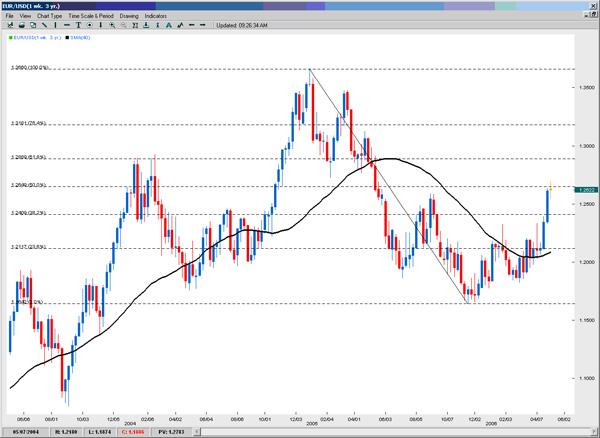Click the EUR/USD window title bar text
Screen dimensions: 600x438
click(31, 6)
